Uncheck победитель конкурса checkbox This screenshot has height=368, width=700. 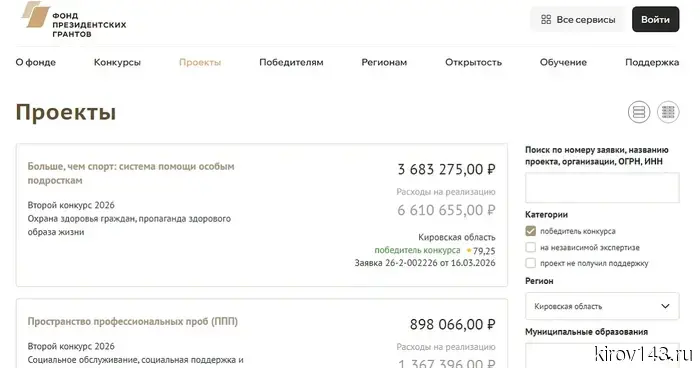pos(530,231)
